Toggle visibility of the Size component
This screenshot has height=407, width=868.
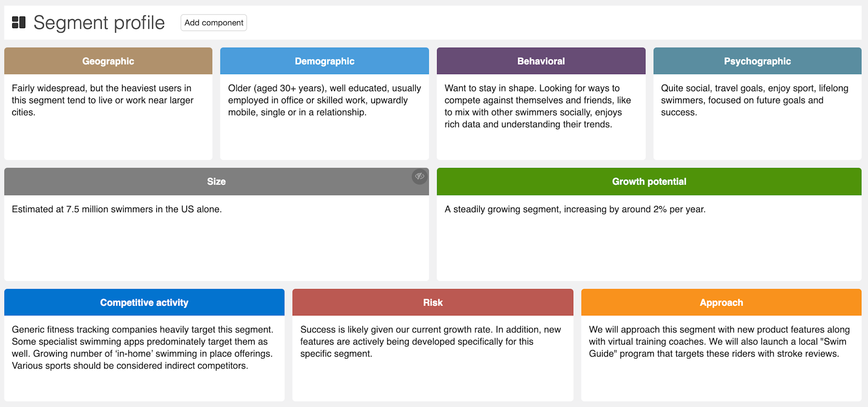(419, 177)
